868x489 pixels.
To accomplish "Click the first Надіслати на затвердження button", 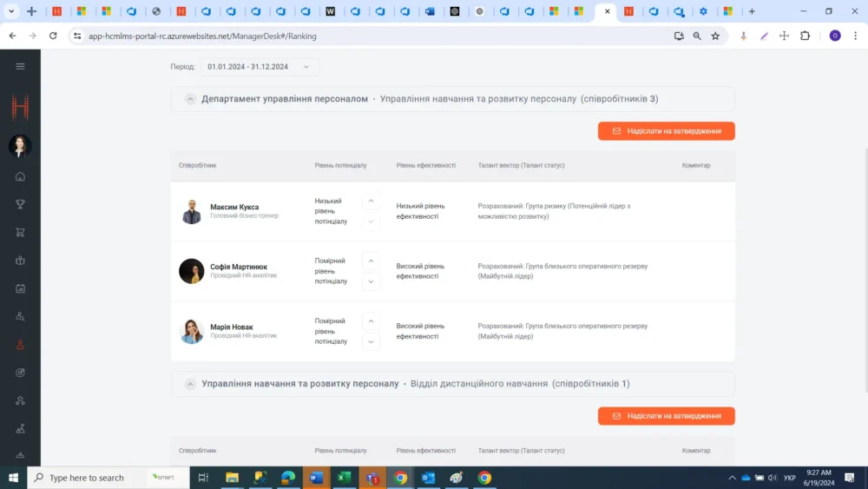I will coord(666,131).
